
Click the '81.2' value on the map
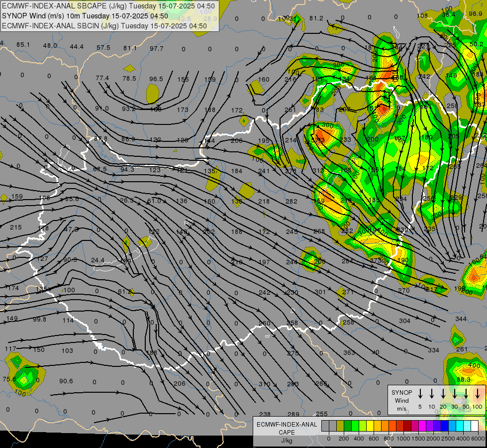[x=316, y=18]
